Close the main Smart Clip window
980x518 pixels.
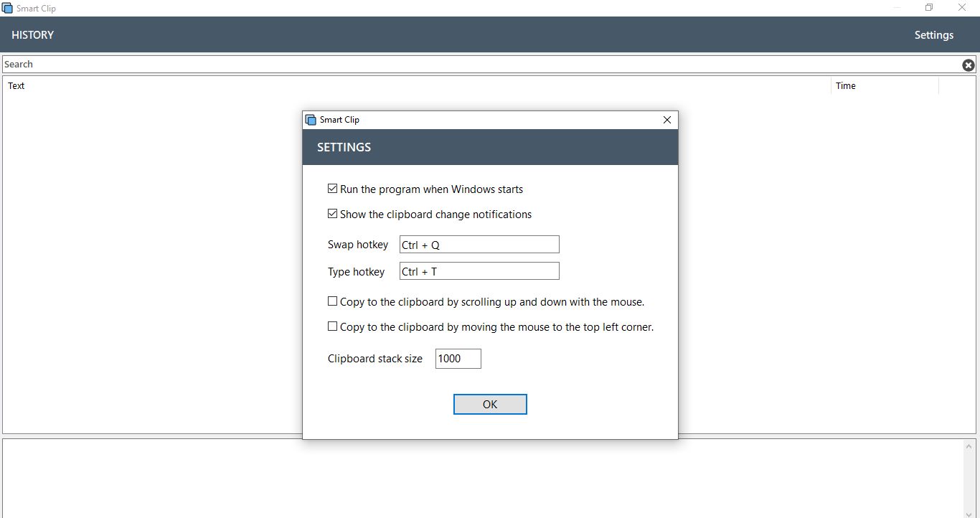[x=962, y=8]
